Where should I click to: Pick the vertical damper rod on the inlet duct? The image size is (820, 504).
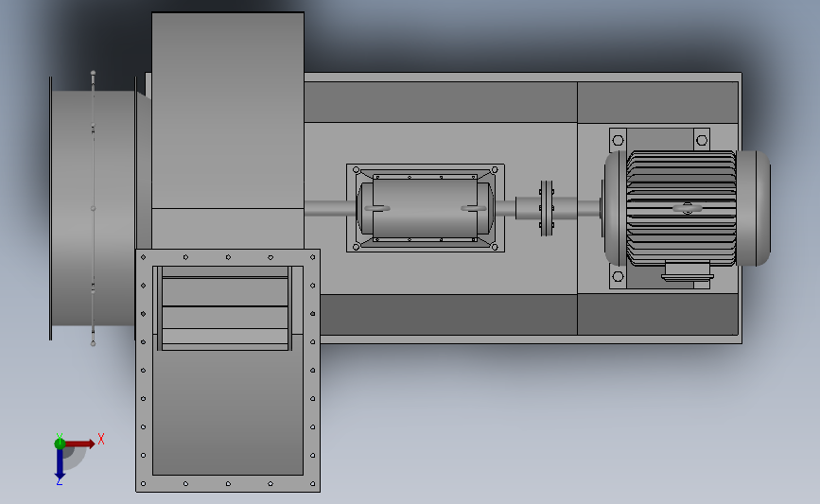(x=93, y=208)
